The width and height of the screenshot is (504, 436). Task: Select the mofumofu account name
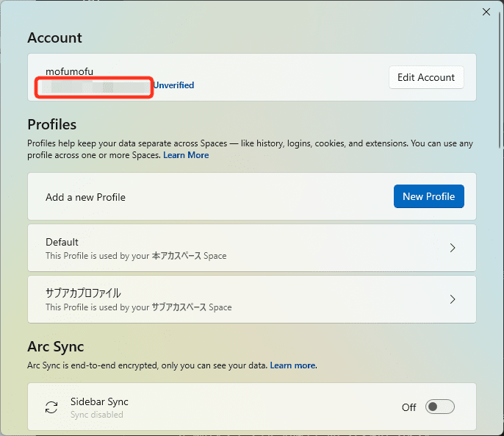[x=69, y=71]
